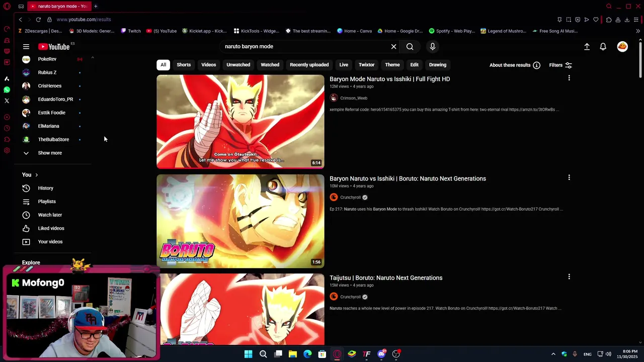Open Taijutsu video thumbnail

point(240,309)
